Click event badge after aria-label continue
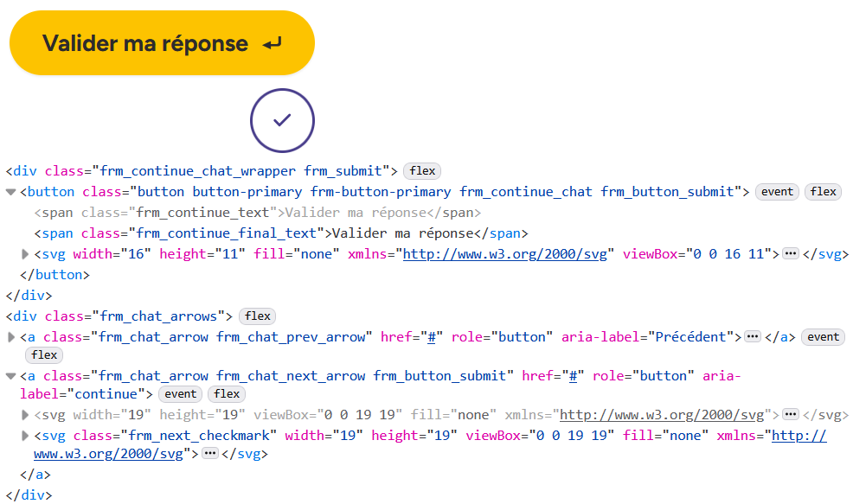The image size is (853, 504). tap(180, 394)
